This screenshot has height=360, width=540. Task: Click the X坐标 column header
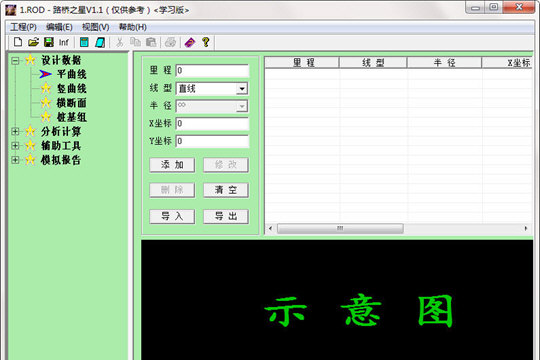click(507, 63)
